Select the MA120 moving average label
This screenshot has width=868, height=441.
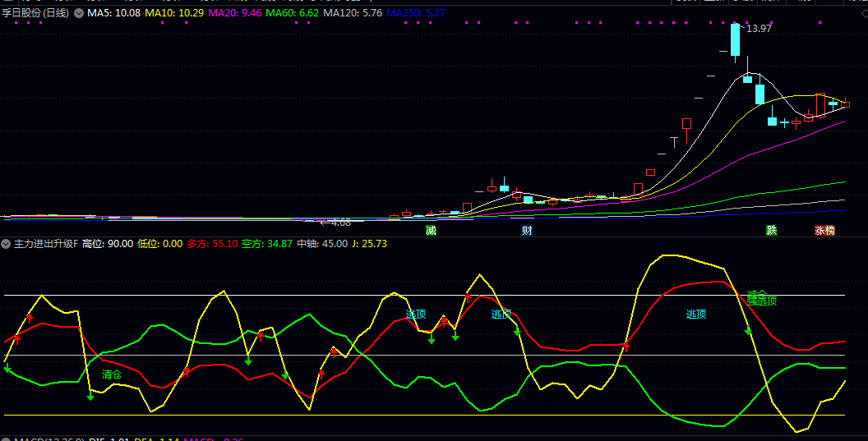353,14
